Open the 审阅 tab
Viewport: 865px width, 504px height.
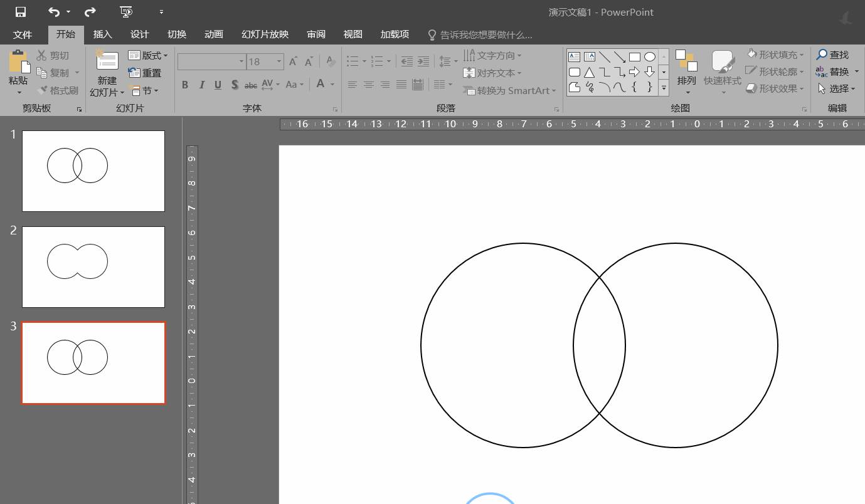(x=316, y=34)
